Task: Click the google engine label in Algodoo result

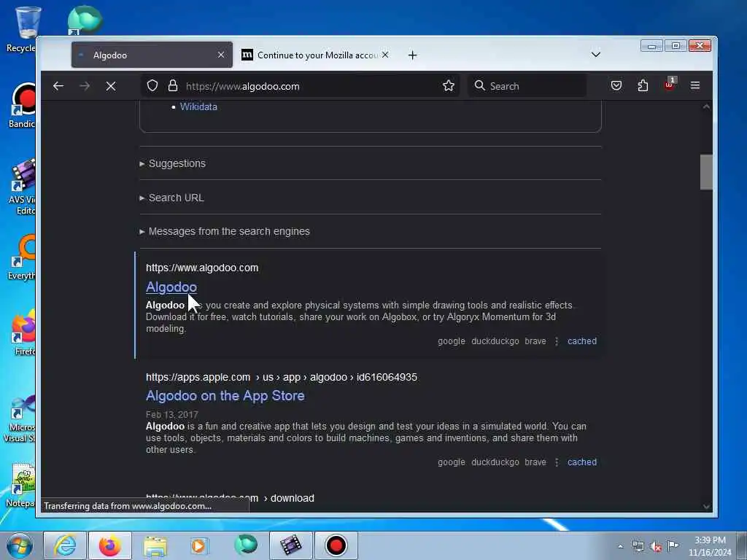Action: click(x=451, y=341)
